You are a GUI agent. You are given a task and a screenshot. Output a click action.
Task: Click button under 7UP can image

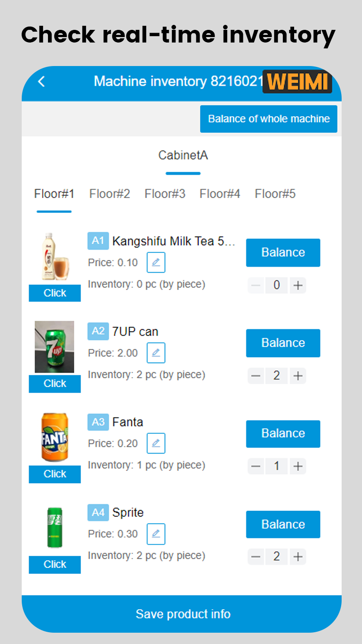pyautogui.click(x=55, y=384)
